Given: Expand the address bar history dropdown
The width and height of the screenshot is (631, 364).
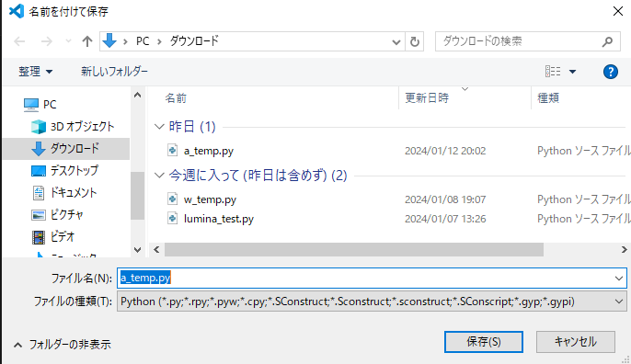Looking at the screenshot, I should [x=396, y=42].
